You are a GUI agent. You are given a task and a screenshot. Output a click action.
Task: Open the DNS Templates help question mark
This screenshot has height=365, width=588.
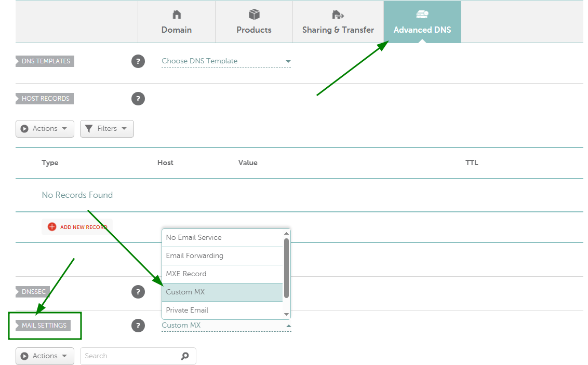[x=138, y=61]
